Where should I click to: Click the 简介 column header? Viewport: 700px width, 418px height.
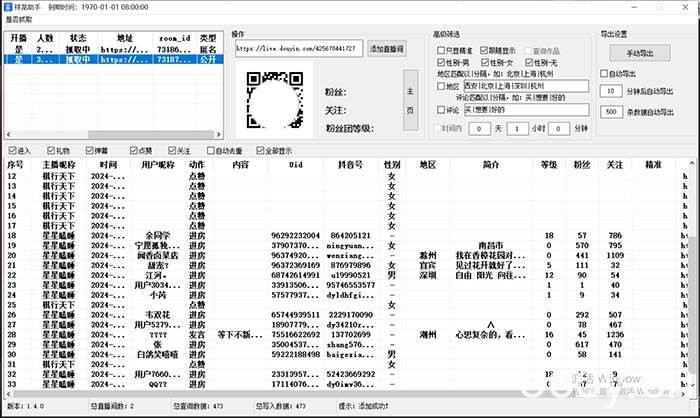491,165
